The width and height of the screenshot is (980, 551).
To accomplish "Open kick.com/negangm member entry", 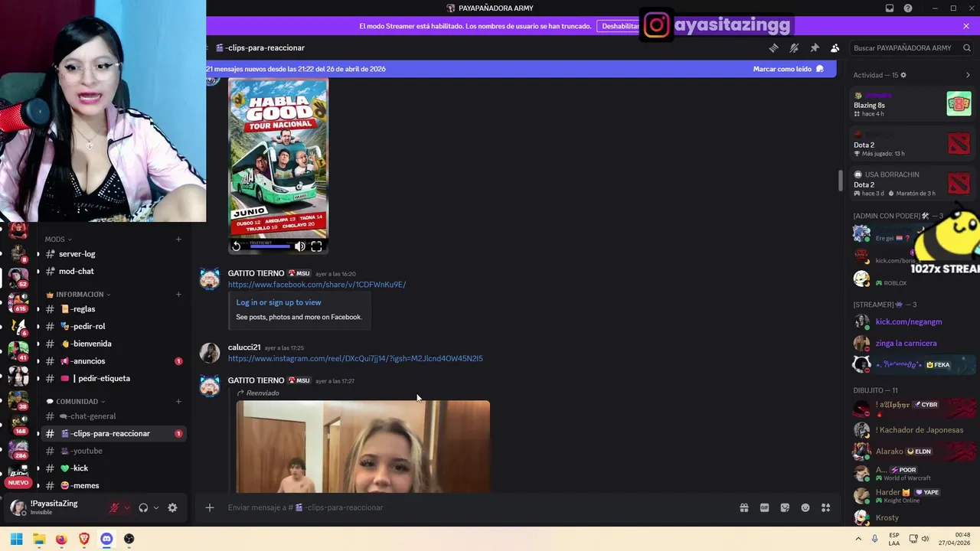I will click(x=911, y=322).
